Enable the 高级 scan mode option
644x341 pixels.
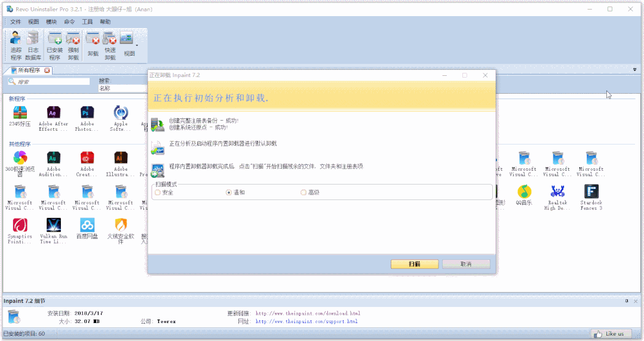pyautogui.click(x=303, y=192)
